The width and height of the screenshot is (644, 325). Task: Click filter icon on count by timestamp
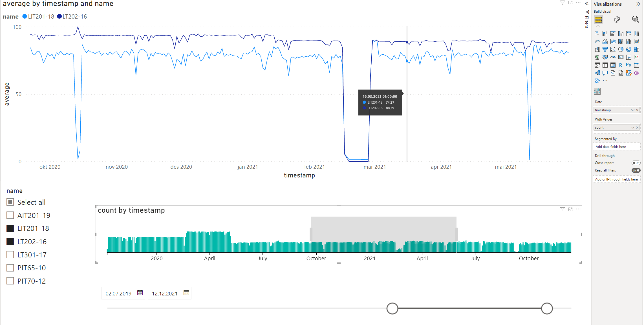pos(562,209)
